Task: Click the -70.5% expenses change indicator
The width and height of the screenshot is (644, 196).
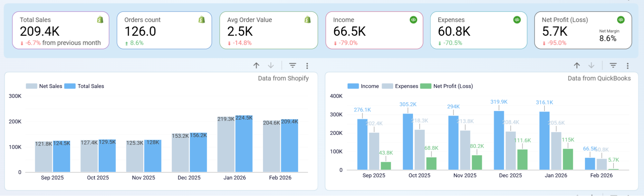Action: click(x=450, y=43)
